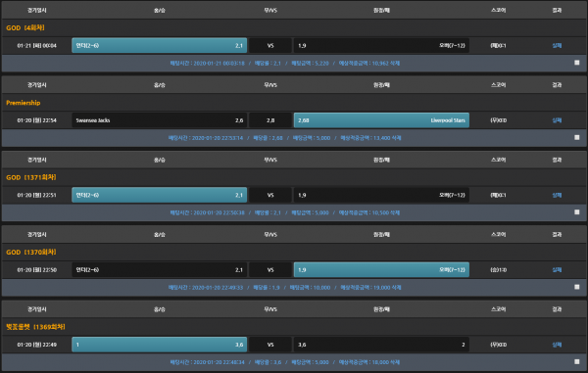Tick the checkbox for GOD 1370회차 bet
Screen dimensions: 588x373
point(577,287)
